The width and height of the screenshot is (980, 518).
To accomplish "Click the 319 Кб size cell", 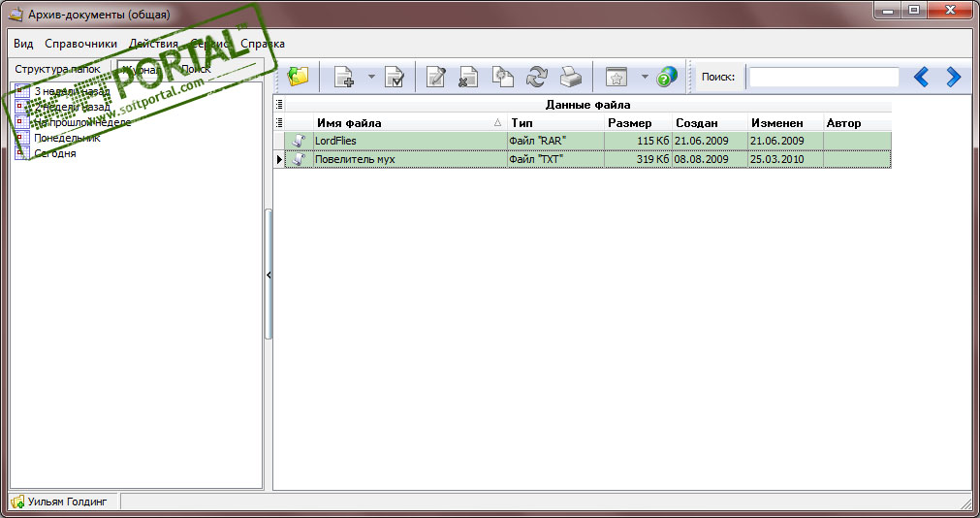I will (638, 159).
